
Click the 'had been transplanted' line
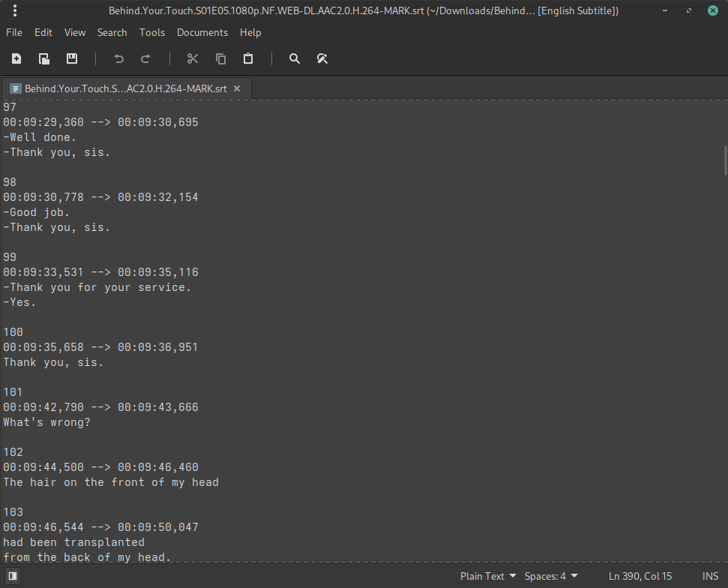[73, 542]
